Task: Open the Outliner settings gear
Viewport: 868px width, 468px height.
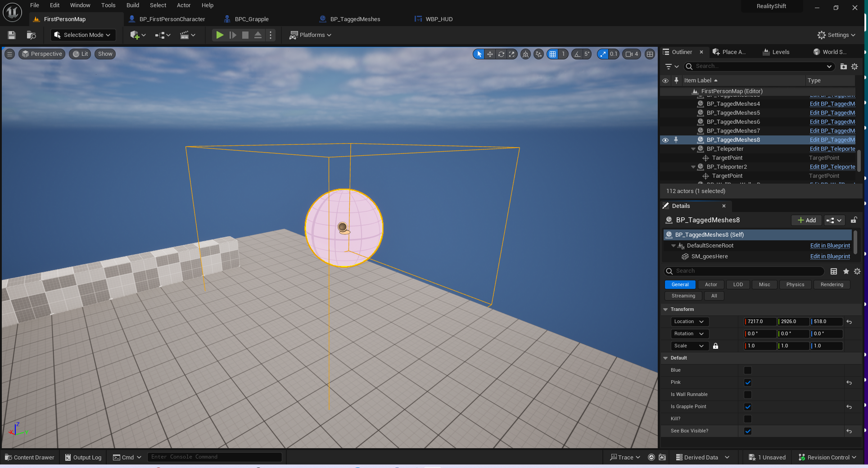Action: 854,67
